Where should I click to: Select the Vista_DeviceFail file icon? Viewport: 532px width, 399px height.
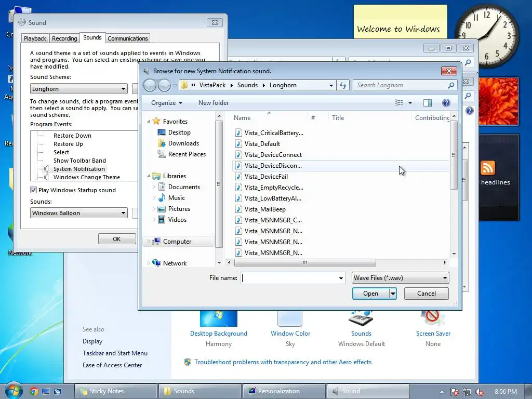(238, 177)
